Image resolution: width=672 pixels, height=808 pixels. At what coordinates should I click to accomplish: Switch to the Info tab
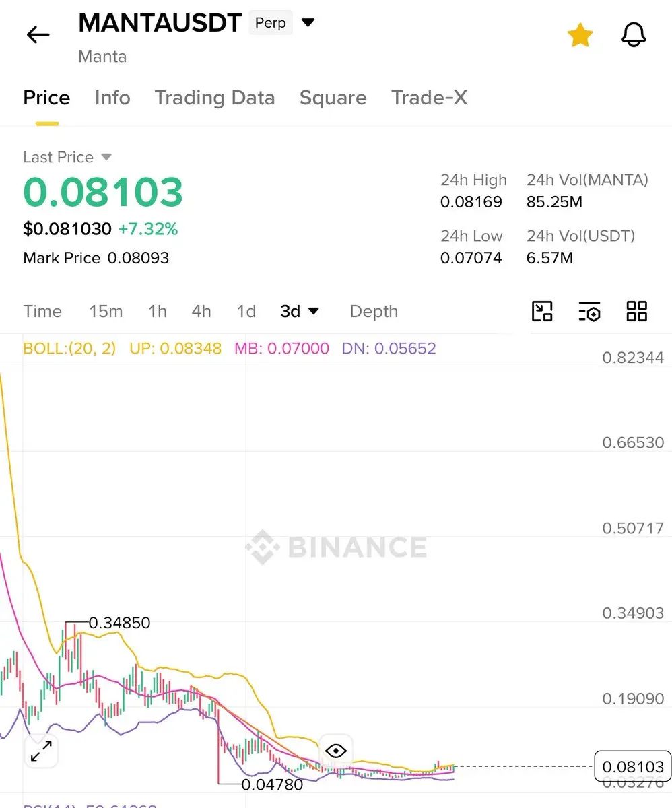click(112, 98)
